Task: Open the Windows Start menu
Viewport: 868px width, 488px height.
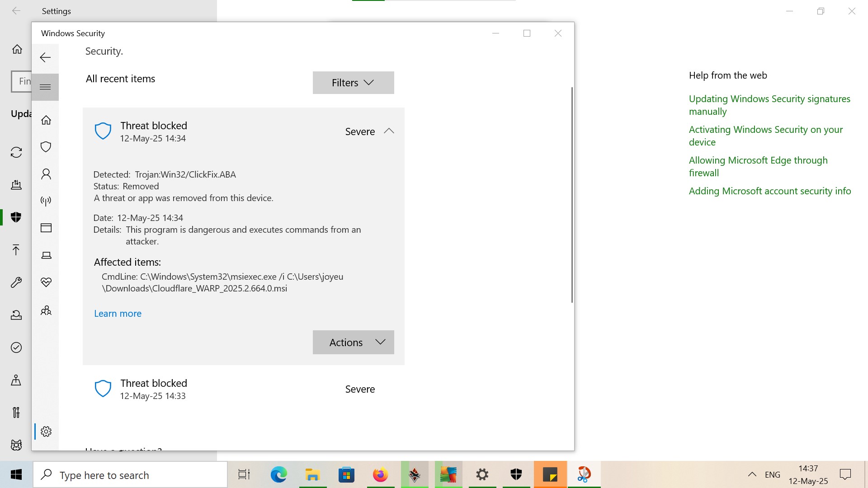Action: point(16,475)
